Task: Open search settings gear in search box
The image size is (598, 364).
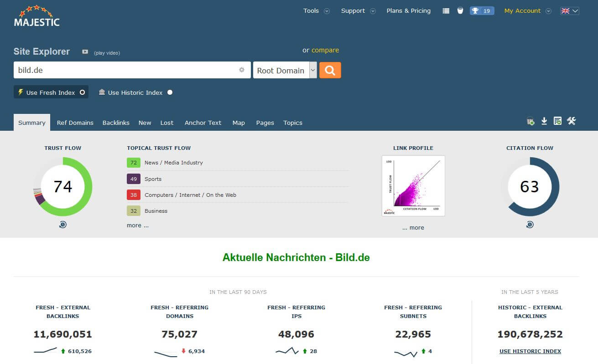Action: click(x=242, y=70)
